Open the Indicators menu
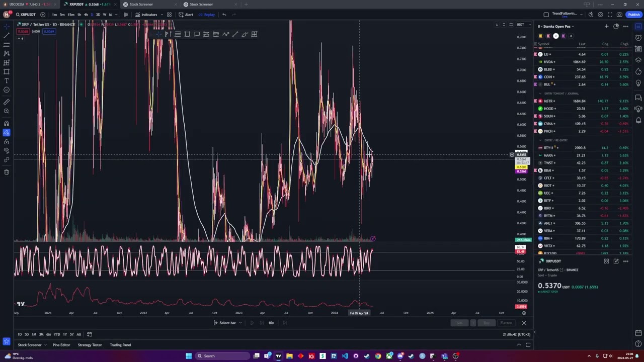The height and width of the screenshot is (362, 644). click(x=146, y=15)
